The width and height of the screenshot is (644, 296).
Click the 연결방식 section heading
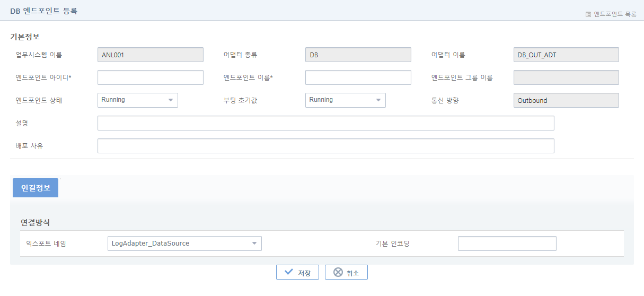click(x=36, y=222)
